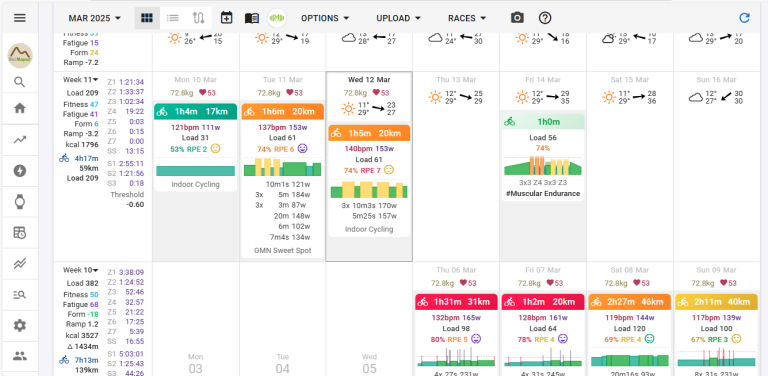768x376 pixels.
Task: Click the Thu 13 Mar sunny weather icon
Action: [435, 97]
